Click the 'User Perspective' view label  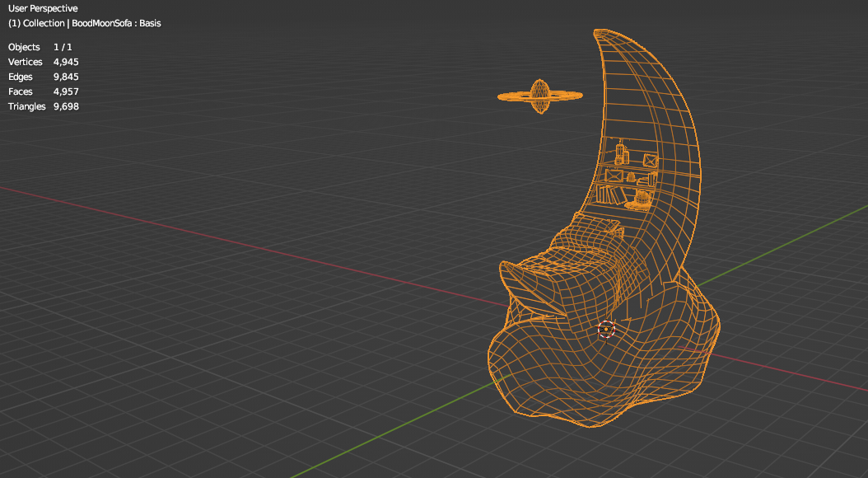coord(43,8)
